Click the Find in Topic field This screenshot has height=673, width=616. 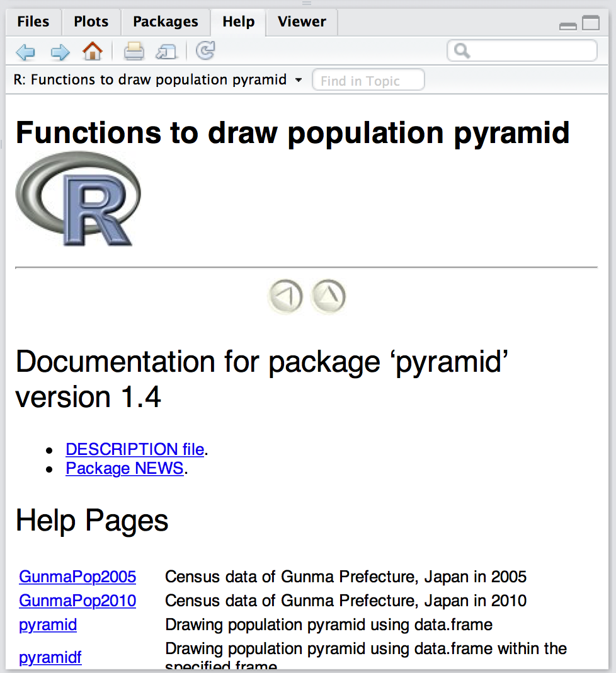pyautogui.click(x=368, y=80)
